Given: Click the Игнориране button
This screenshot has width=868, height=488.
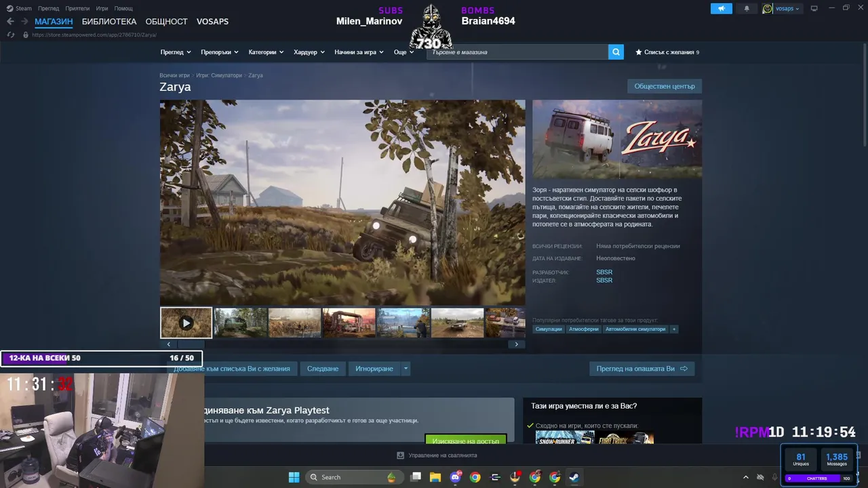Looking at the screenshot, I should point(374,369).
